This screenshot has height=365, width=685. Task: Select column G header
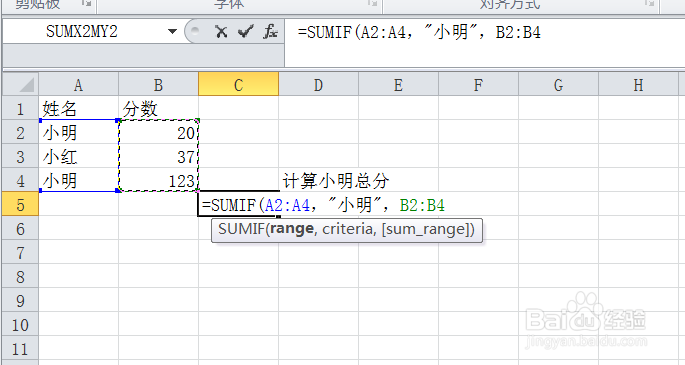pos(558,85)
